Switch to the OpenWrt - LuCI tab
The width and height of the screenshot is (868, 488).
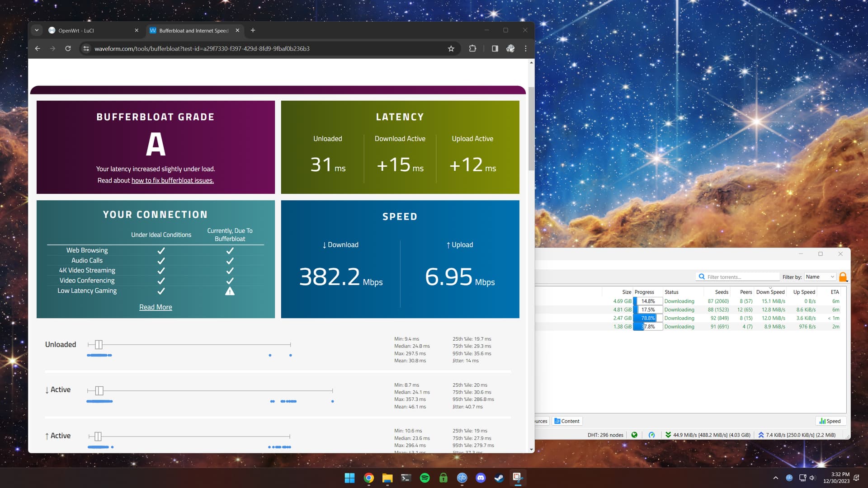tap(94, 30)
